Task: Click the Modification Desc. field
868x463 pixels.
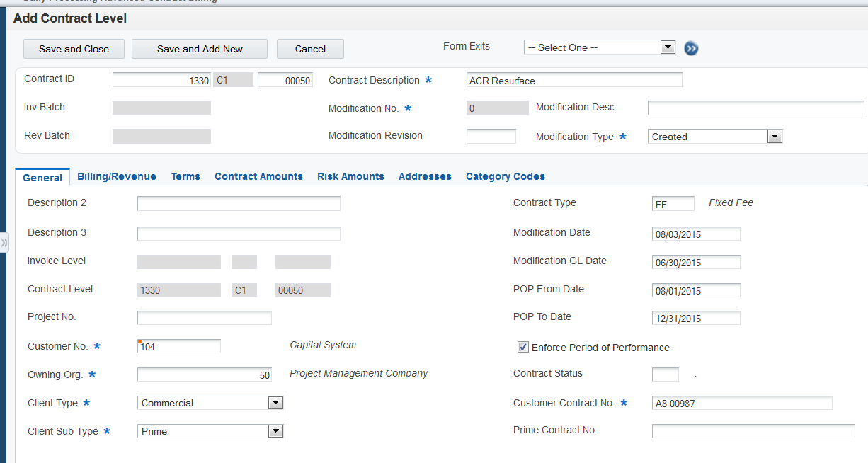Action: pyautogui.click(x=755, y=108)
